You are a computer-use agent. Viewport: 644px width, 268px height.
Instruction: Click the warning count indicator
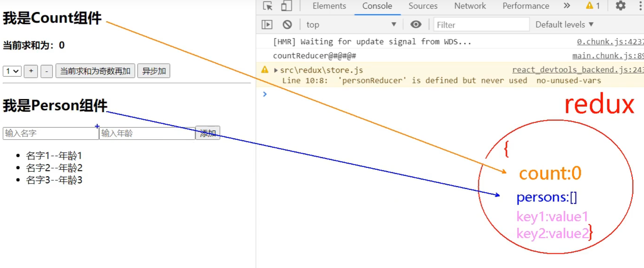(x=593, y=6)
